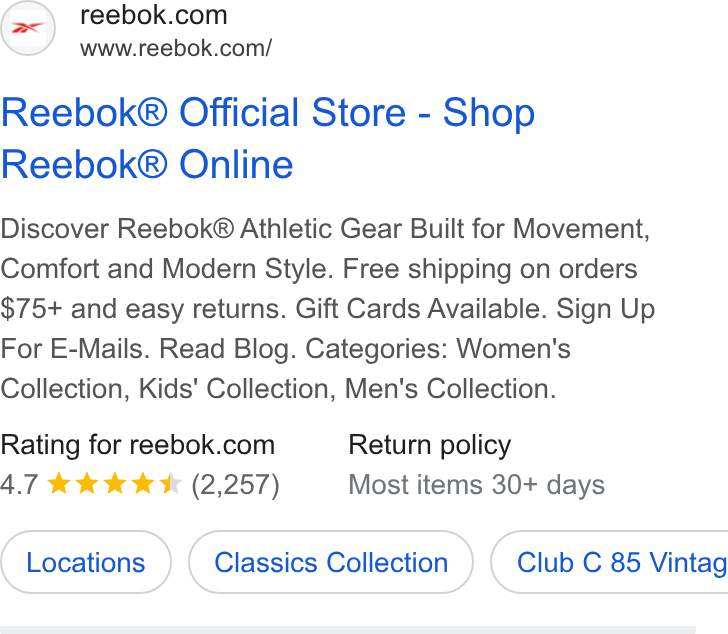Viewport: 728px width, 634px height.
Task: Click the fourth gold rating star
Action: [x=143, y=483]
